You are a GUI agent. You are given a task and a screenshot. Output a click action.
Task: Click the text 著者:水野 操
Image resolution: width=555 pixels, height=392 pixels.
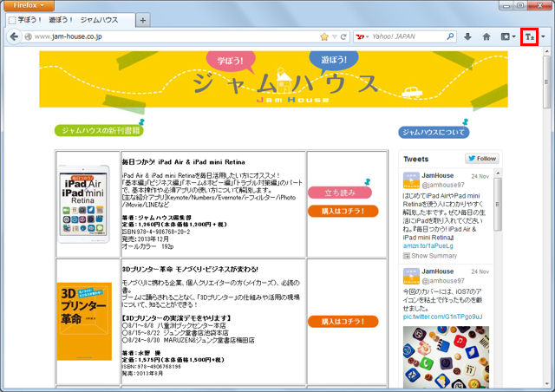pos(140,353)
